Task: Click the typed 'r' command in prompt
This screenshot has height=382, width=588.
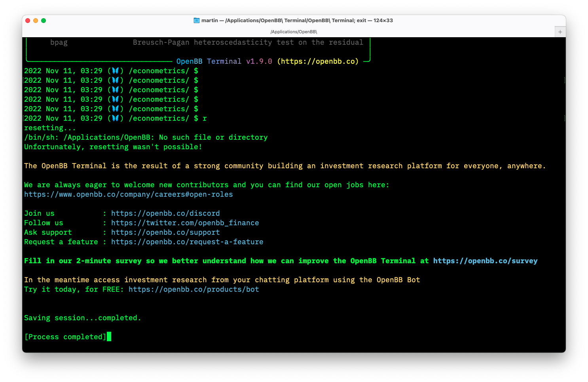Action: [x=205, y=118]
